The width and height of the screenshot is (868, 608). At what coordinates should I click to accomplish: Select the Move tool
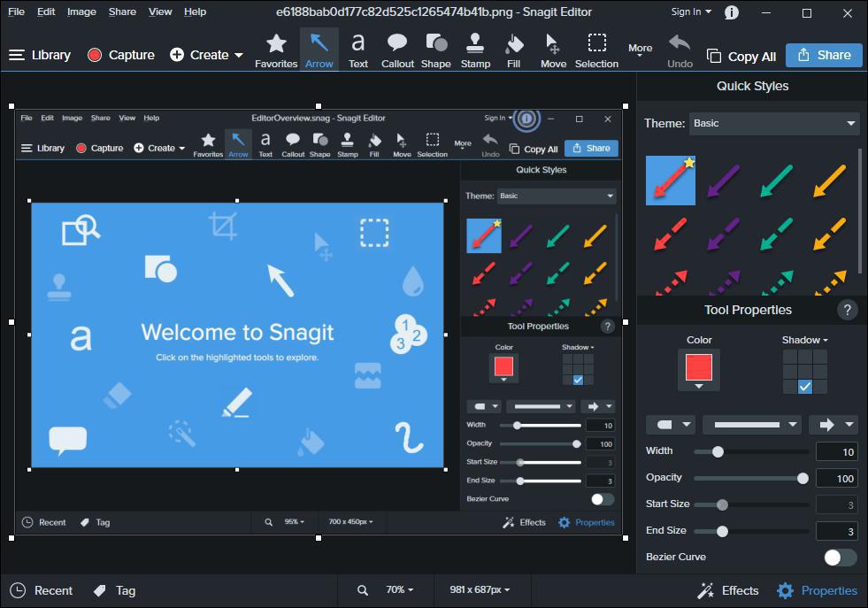(x=553, y=50)
